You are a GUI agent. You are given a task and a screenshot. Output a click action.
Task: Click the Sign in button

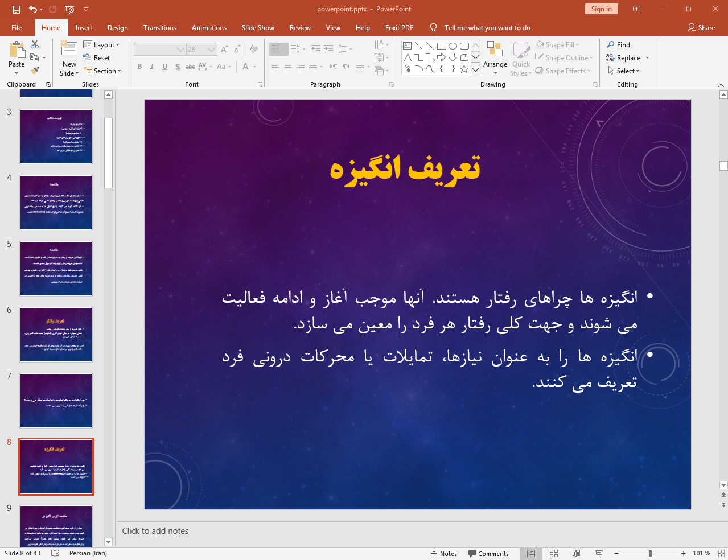601,9
